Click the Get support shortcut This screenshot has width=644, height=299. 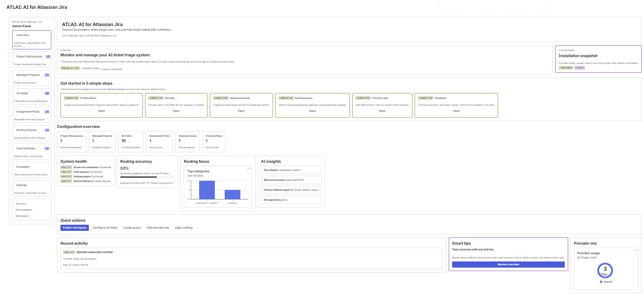[22, 216]
